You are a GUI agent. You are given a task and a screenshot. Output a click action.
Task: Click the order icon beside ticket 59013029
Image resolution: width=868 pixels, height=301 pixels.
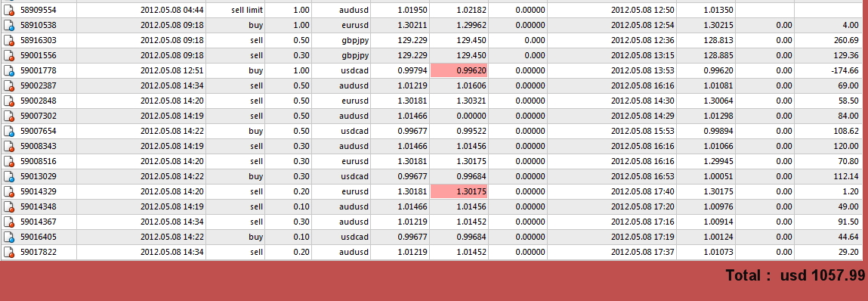click(x=9, y=176)
